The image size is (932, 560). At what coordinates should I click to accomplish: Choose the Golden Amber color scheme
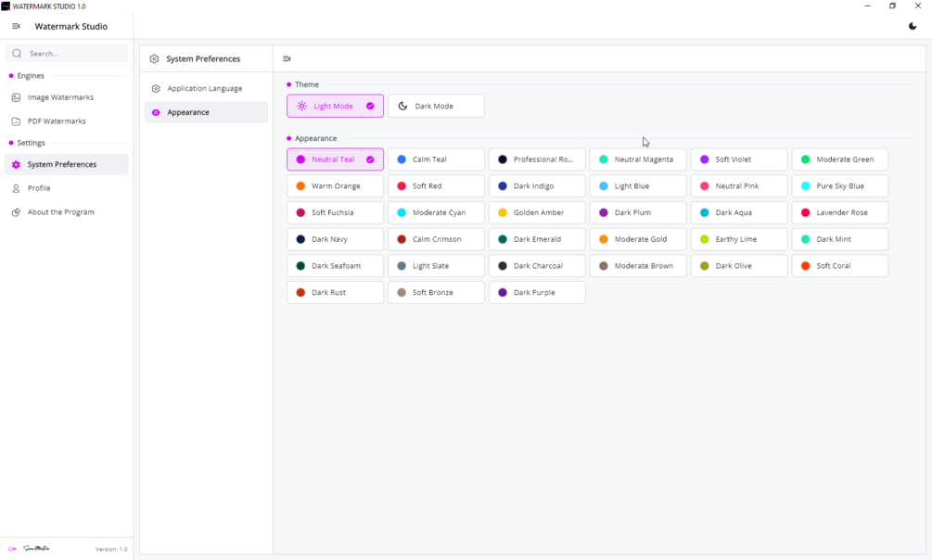tap(537, 213)
